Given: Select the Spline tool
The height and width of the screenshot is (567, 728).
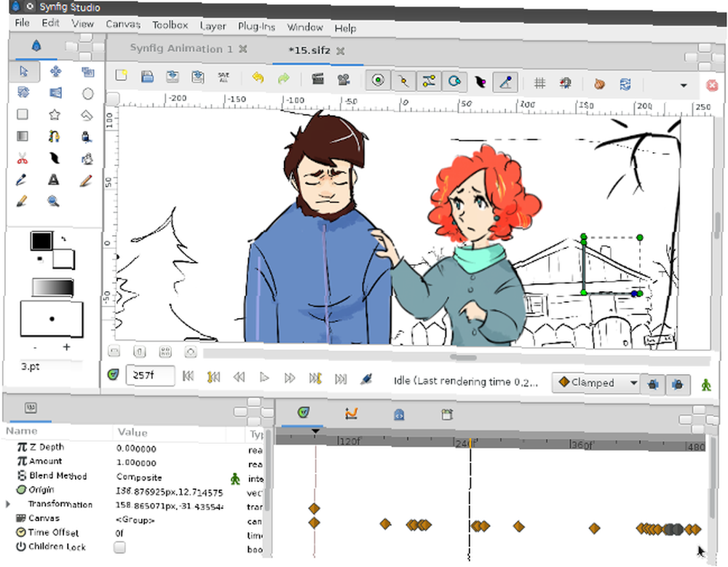Looking at the screenshot, I should point(54,136).
